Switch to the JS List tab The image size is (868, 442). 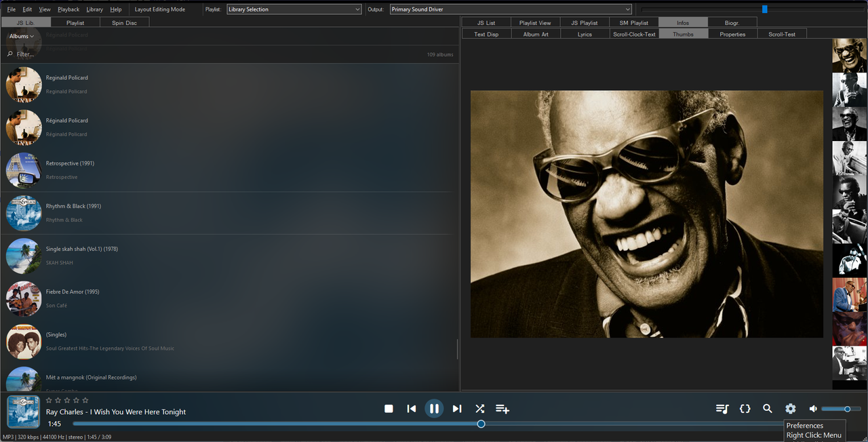[486, 22]
